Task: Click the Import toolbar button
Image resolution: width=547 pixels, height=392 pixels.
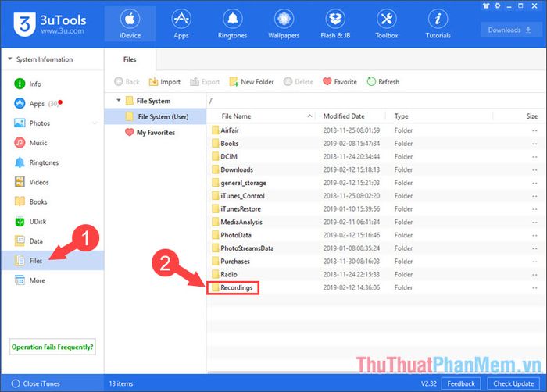Action: [x=164, y=82]
